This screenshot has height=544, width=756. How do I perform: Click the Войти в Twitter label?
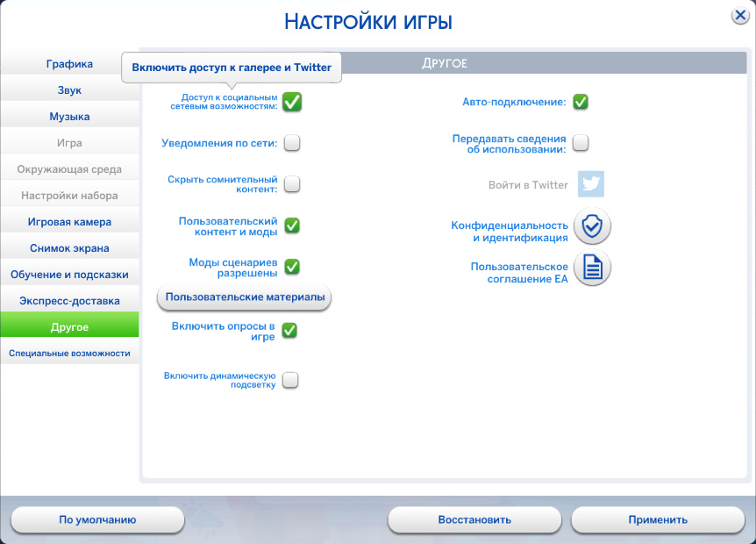click(529, 185)
